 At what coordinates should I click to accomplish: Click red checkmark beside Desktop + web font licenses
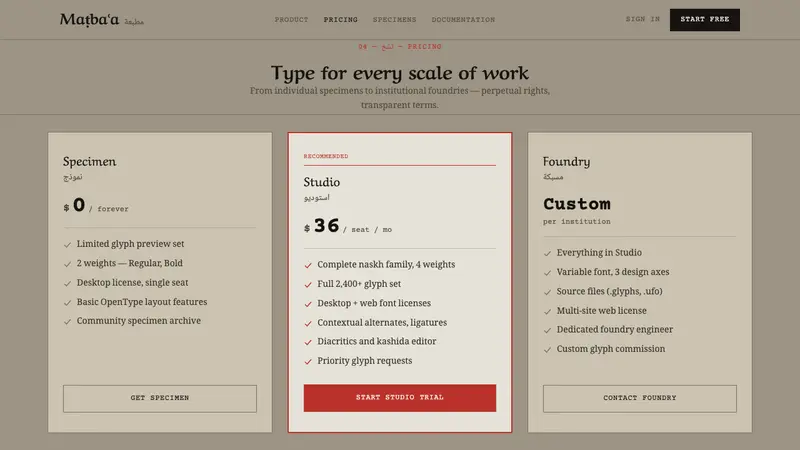point(308,304)
